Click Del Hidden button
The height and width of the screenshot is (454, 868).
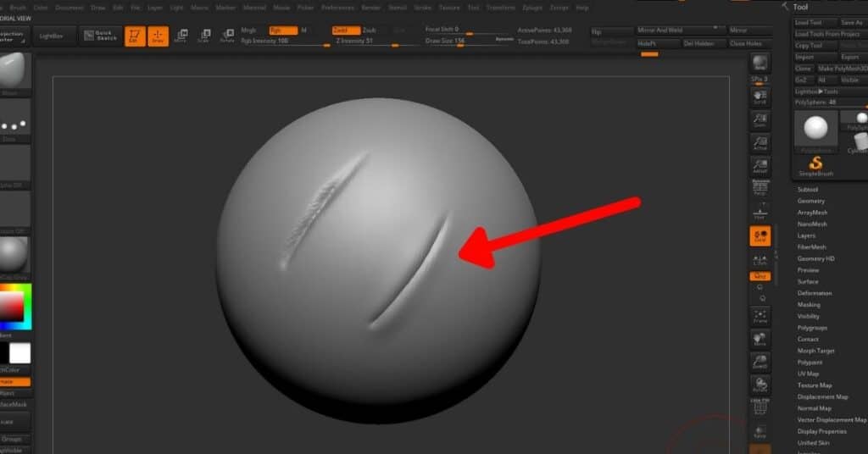pos(703,44)
